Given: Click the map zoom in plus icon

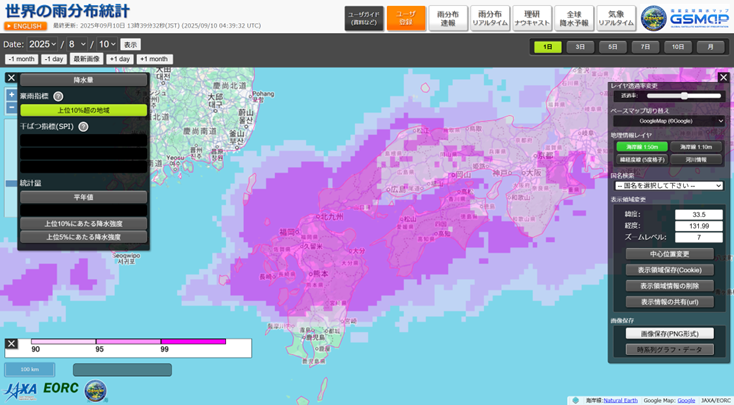Looking at the screenshot, I should coord(11,95).
